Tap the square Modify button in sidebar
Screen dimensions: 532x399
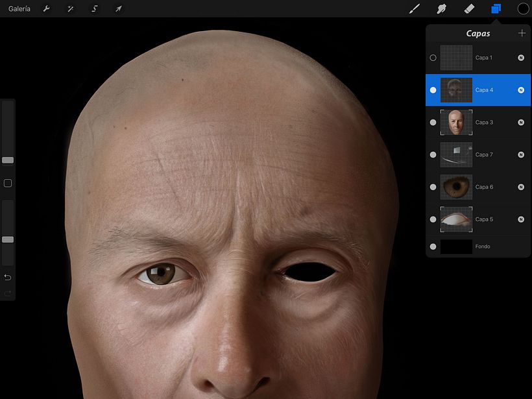click(8, 183)
